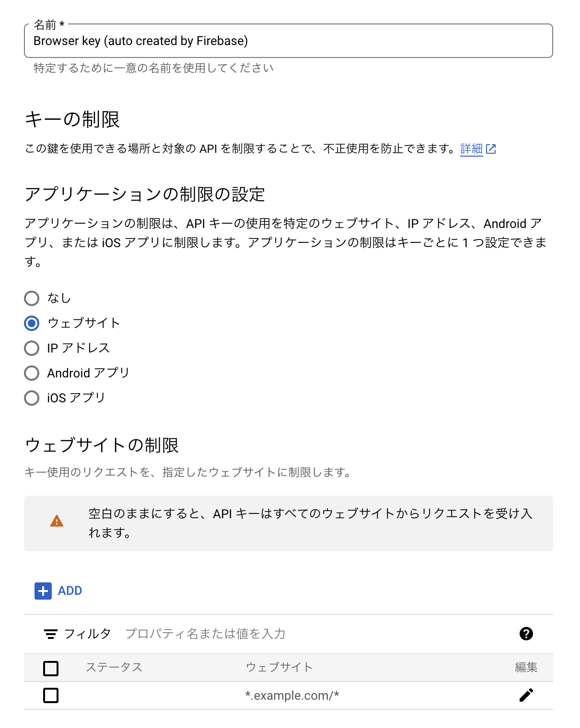Click the 編集 column header
The width and height of the screenshot is (580, 728).
(x=526, y=667)
